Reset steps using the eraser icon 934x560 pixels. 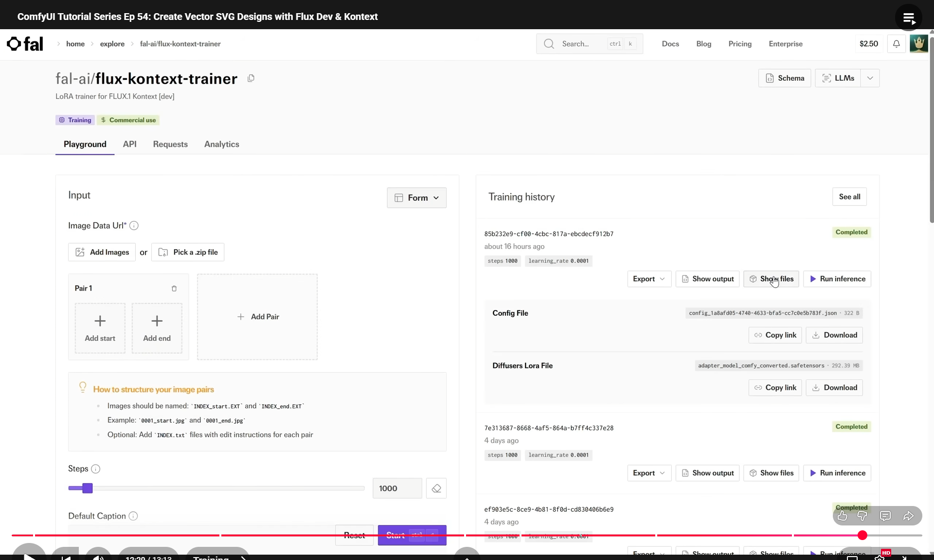click(x=436, y=488)
